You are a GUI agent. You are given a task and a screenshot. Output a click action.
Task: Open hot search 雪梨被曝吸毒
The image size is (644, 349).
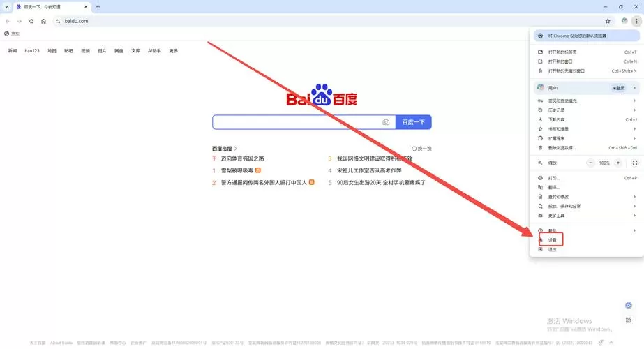237,170
